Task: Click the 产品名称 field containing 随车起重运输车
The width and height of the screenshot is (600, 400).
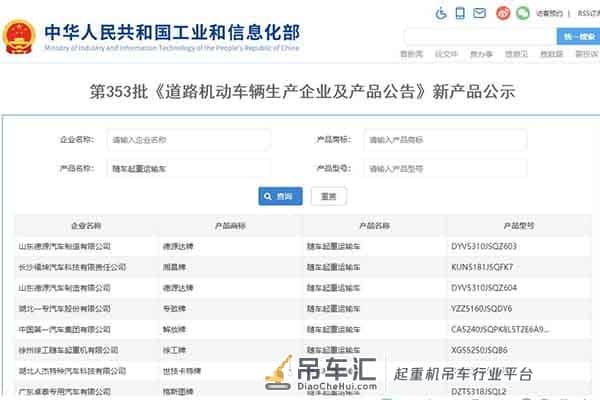Action: (x=189, y=168)
